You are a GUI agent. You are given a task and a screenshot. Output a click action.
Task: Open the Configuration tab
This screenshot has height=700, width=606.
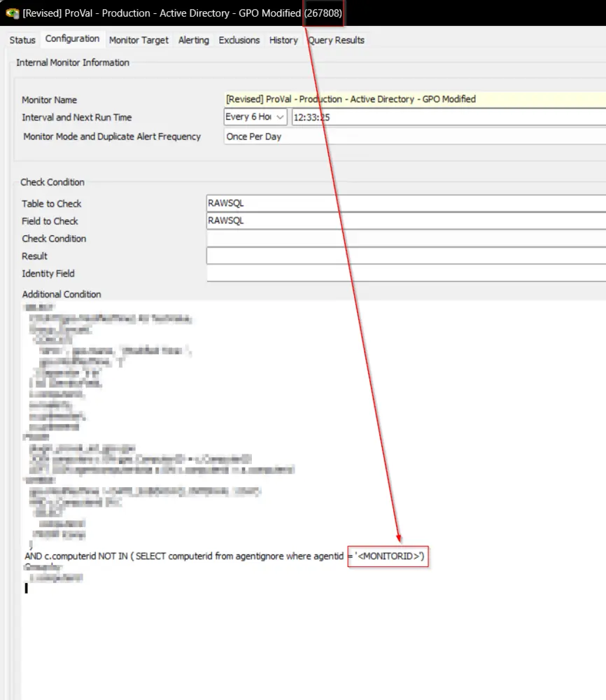[72, 38]
